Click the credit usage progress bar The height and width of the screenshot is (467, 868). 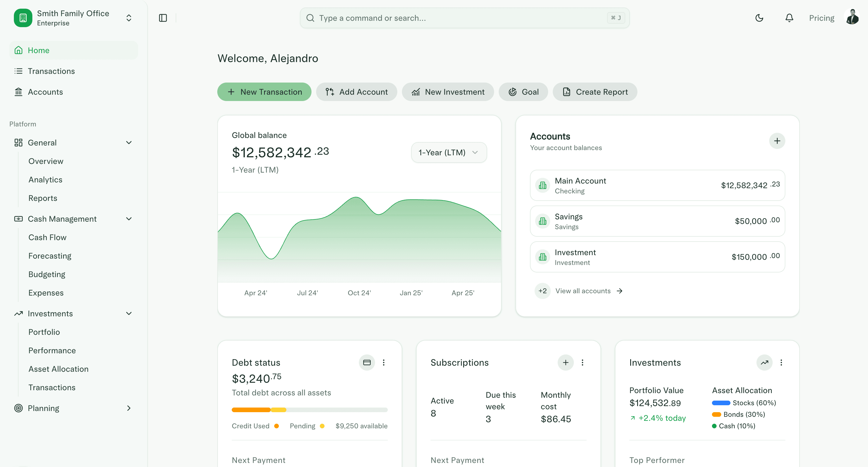tap(309, 410)
